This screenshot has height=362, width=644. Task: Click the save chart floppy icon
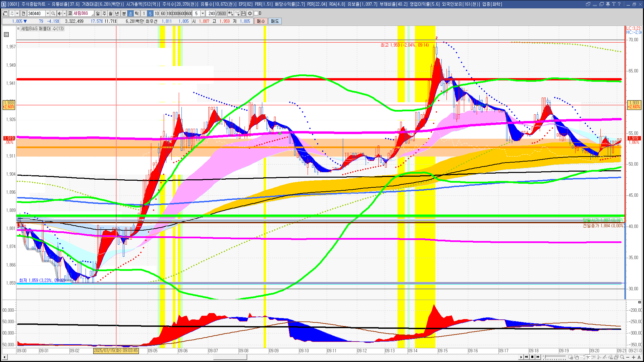click(x=244, y=13)
